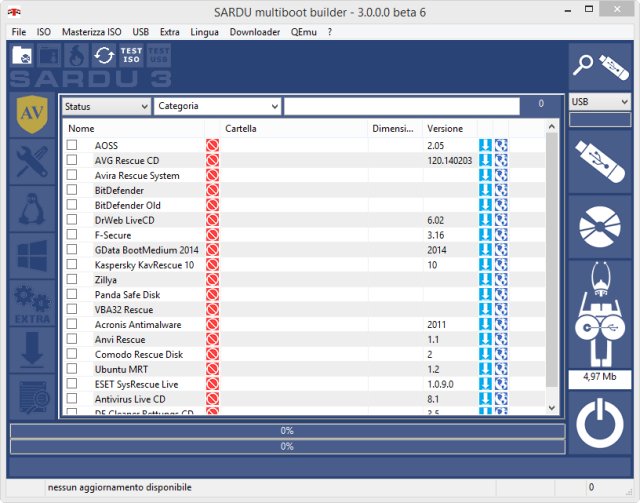Check the GData BootMedium 2014 checkbox
The image size is (640, 503).
[72, 249]
